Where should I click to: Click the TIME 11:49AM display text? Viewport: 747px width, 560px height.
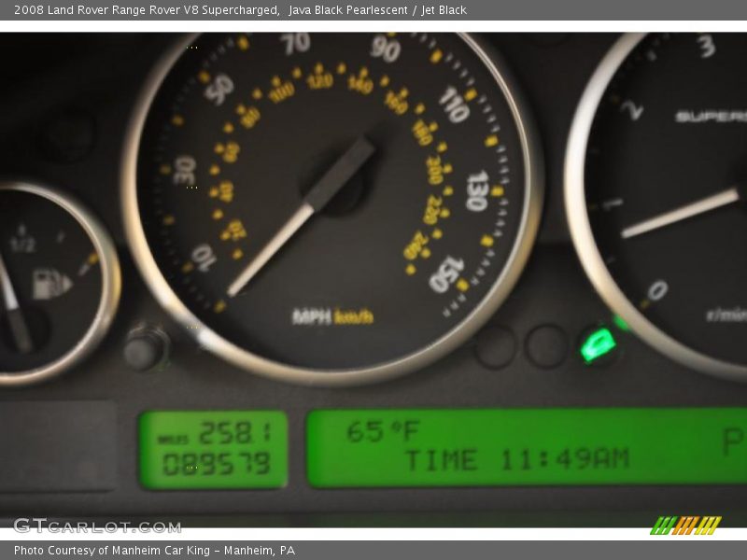point(518,459)
